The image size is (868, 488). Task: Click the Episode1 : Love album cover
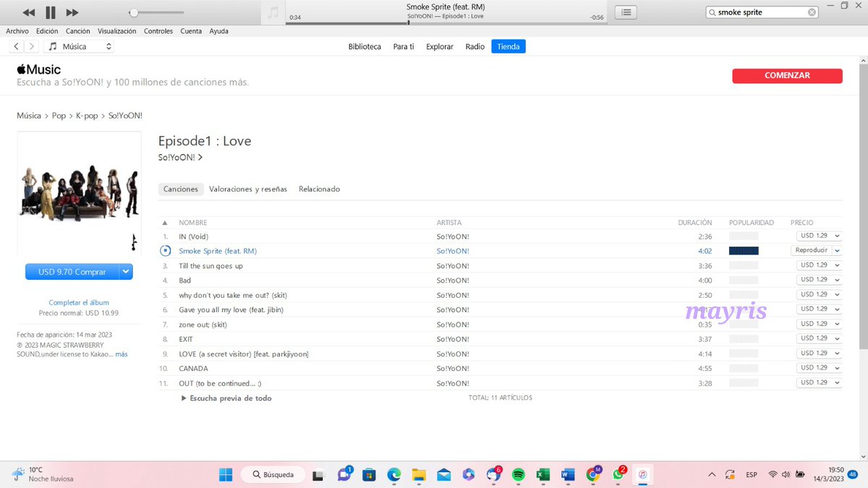coord(80,194)
